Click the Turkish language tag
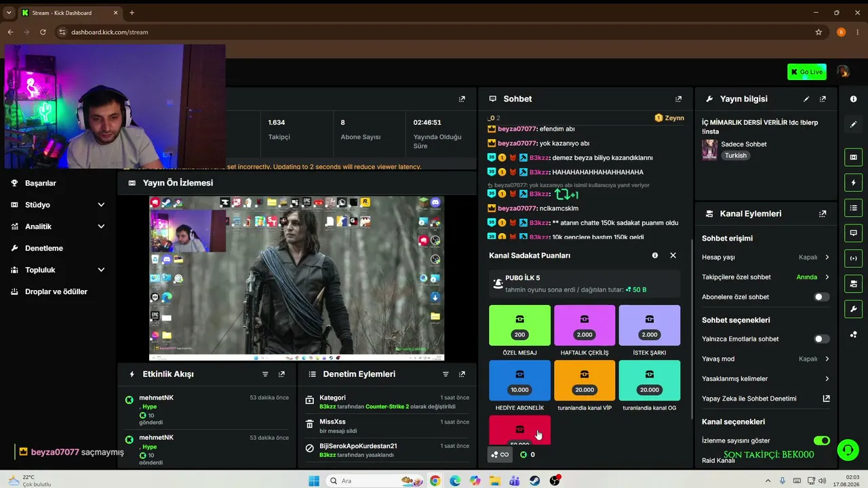Image resolution: width=868 pixels, height=488 pixels. click(x=735, y=155)
